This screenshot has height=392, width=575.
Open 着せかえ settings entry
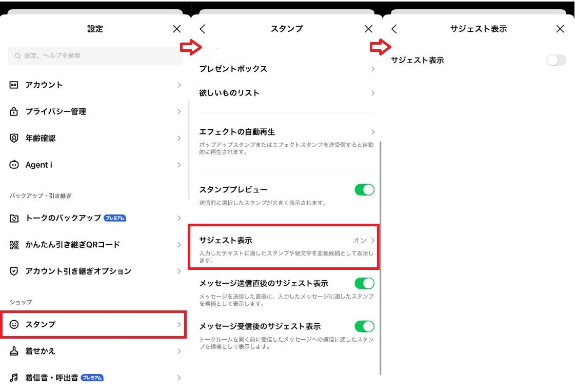(95, 351)
